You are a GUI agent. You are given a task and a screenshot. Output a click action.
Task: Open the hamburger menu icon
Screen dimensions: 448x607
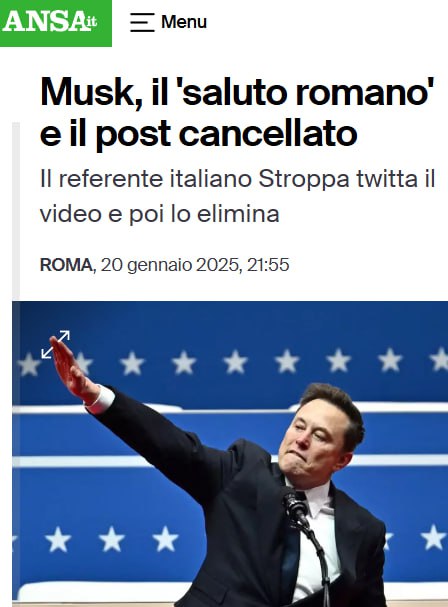tap(142, 22)
